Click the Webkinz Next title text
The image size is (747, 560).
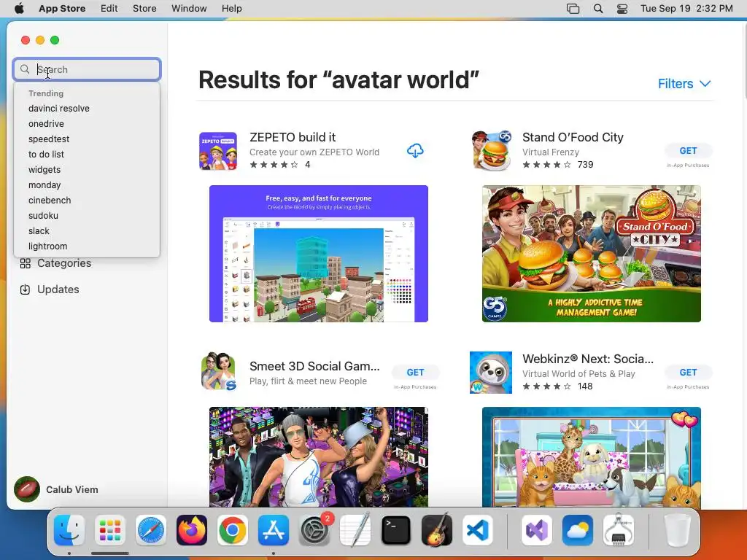(588, 359)
